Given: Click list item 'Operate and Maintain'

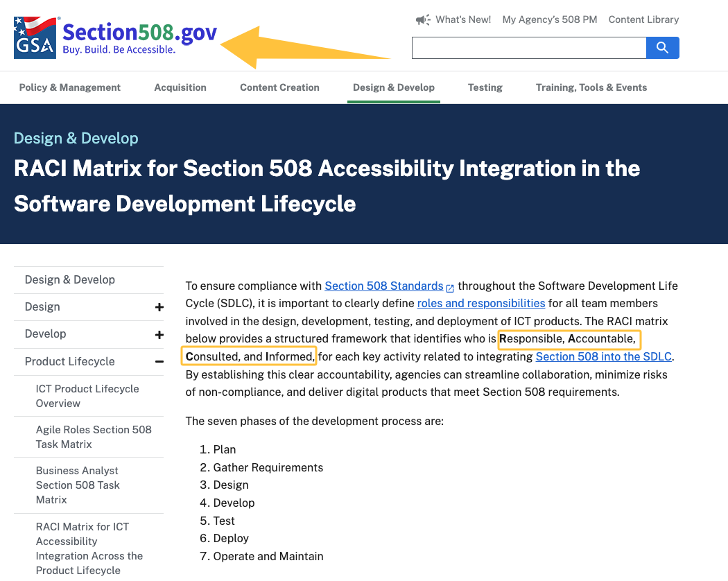Looking at the screenshot, I should click(x=268, y=556).
